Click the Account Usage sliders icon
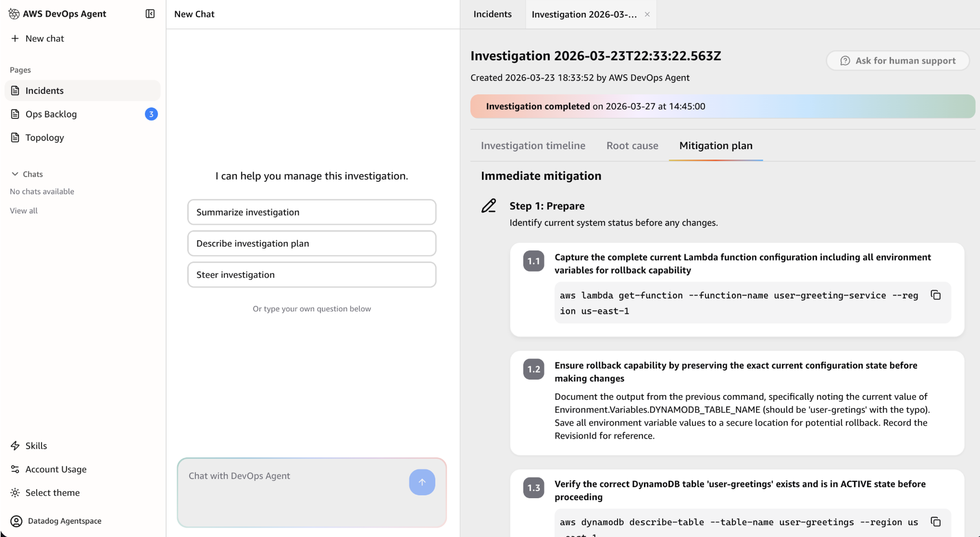This screenshot has width=980, height=537. (x=15, y=469)
